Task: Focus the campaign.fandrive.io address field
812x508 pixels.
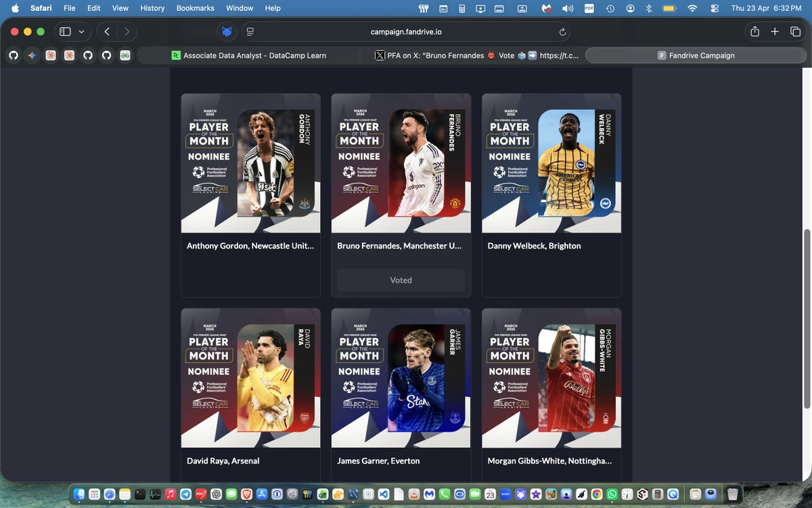Action: pos(406,32)
